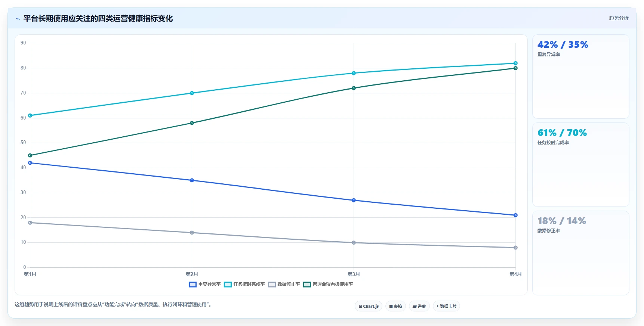644x326 pixels.
Task: Toggle the 数据修正率 legend swatch
Action: point(272,285)
